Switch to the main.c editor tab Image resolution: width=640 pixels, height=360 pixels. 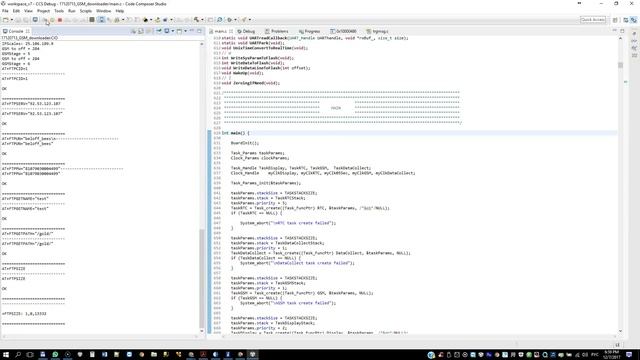tap(220, 31)
